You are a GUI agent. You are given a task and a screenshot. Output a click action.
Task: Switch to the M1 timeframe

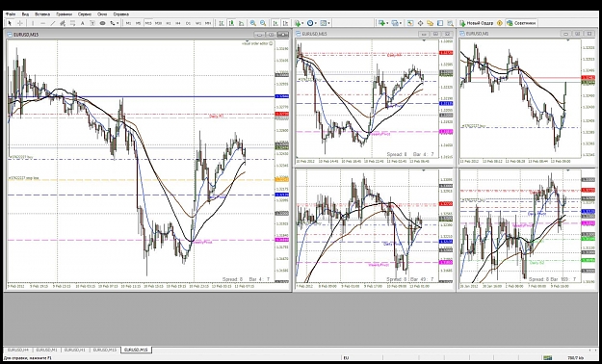click(128, 23)
